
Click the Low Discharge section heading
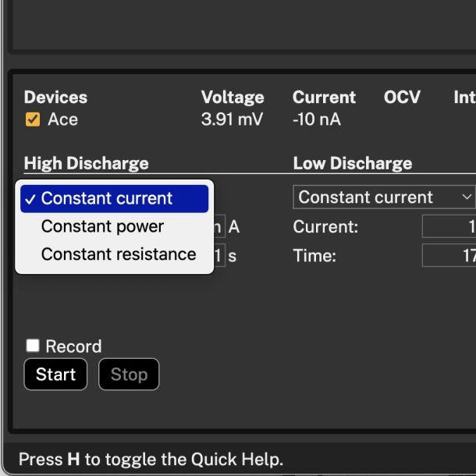(x=352, y=163)
